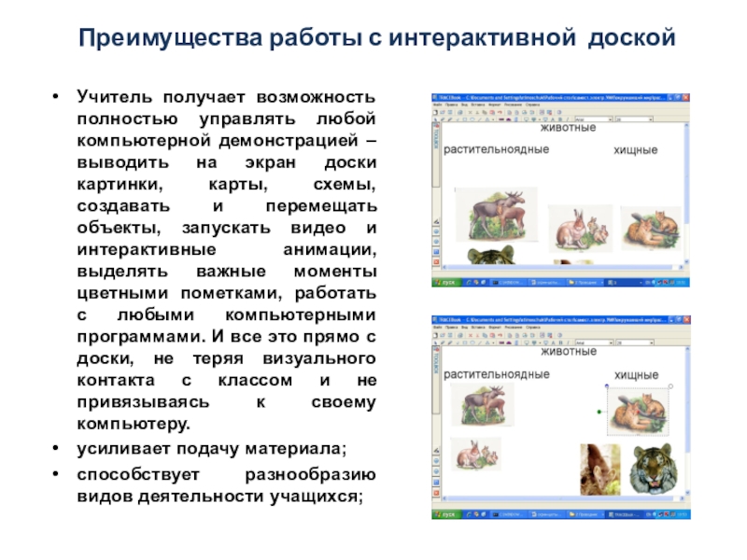Open the Файл menu in upper screenshot

point(438,105)
